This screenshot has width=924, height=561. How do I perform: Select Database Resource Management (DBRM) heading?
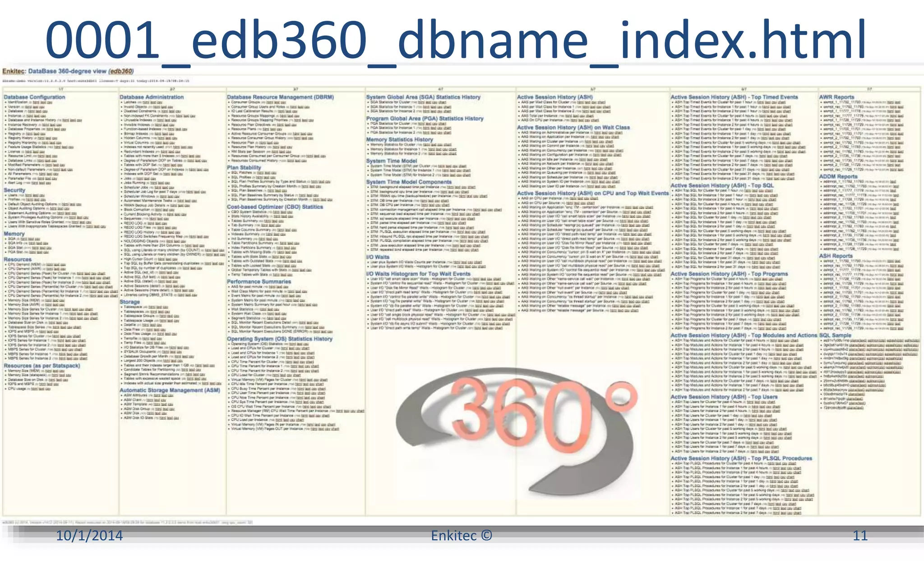pos(280,97)
